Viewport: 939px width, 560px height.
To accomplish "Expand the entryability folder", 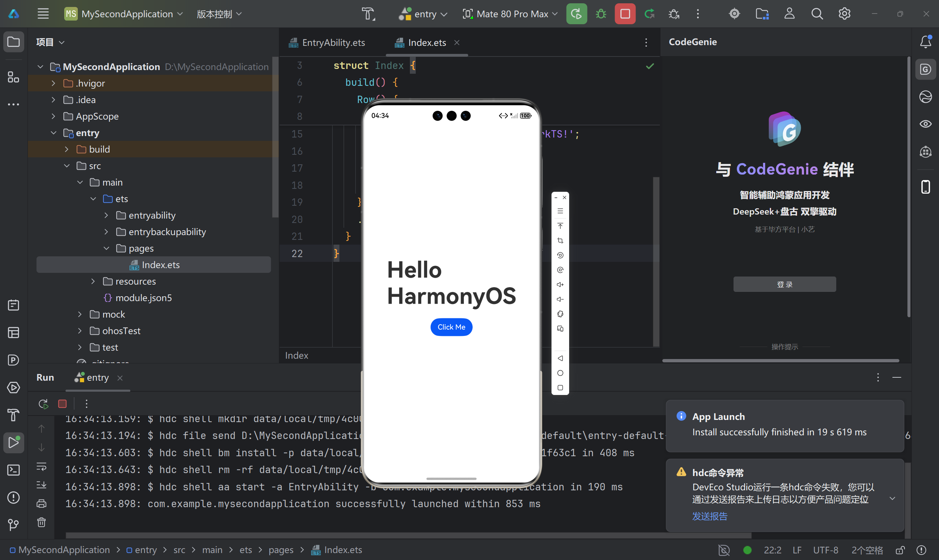I will tap(106, 216).
